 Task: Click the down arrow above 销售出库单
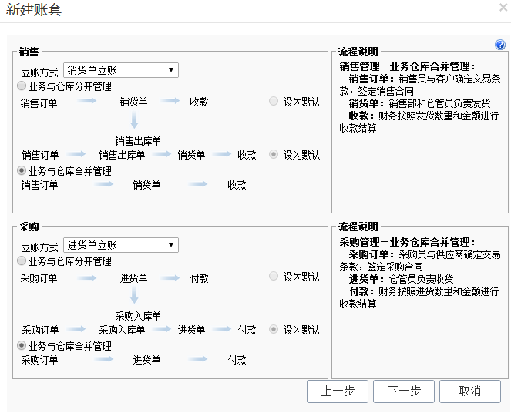[x=134, y=120]
